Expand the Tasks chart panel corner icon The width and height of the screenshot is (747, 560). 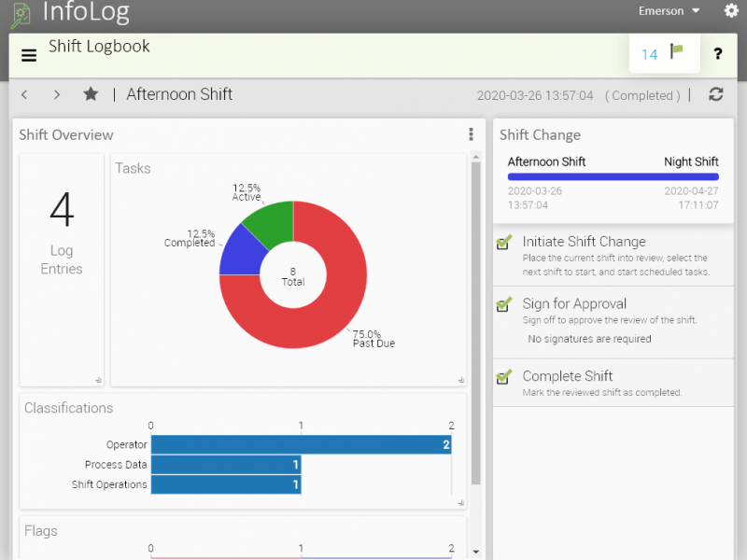pos(459,380)
